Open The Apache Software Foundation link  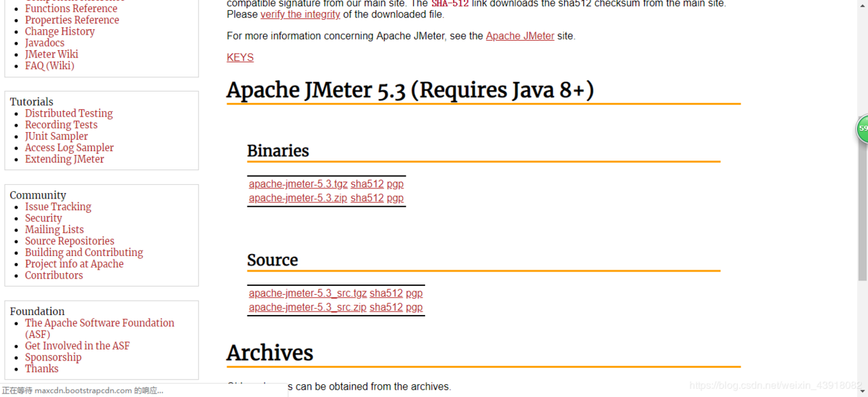pyautogui.click(x=99, y=323)
